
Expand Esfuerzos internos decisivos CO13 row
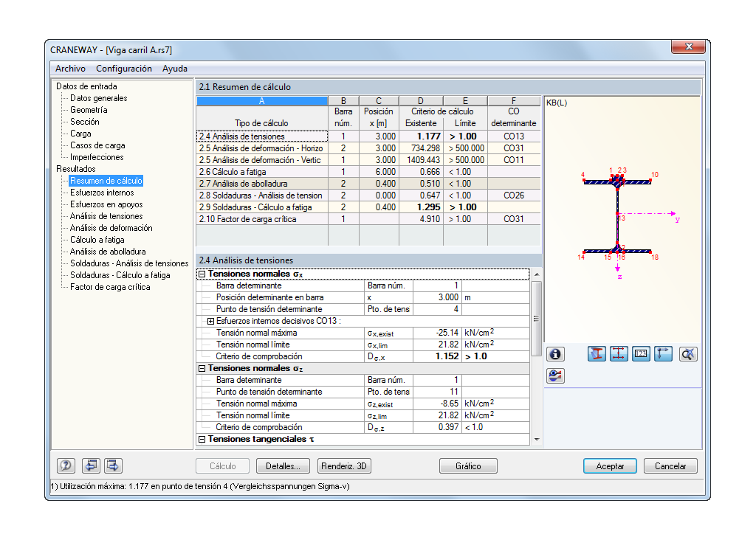click(210, 321)
